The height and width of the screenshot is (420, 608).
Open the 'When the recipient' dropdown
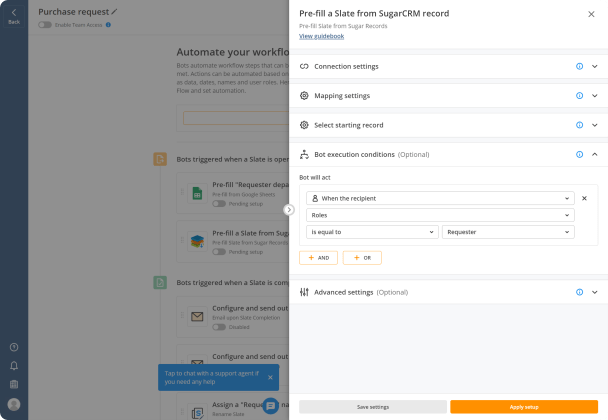pyautogui.click(x=440, y=198)
